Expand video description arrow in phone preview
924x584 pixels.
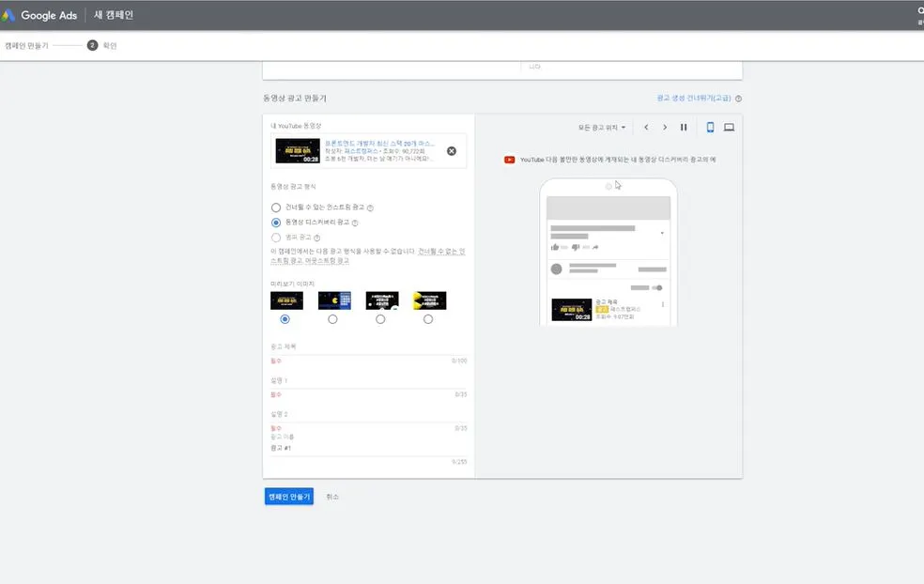pyautogui.click(x=662, y=234)
